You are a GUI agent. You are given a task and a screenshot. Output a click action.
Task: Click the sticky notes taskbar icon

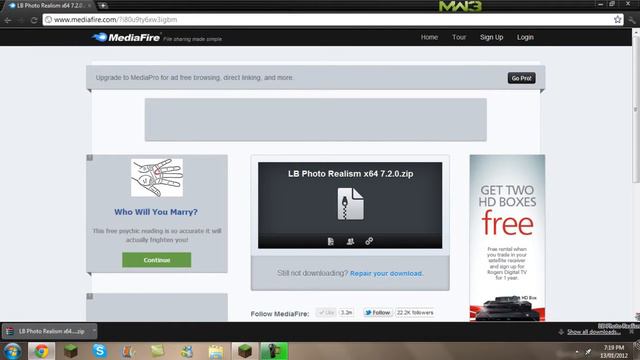click(x=158, y=351)
